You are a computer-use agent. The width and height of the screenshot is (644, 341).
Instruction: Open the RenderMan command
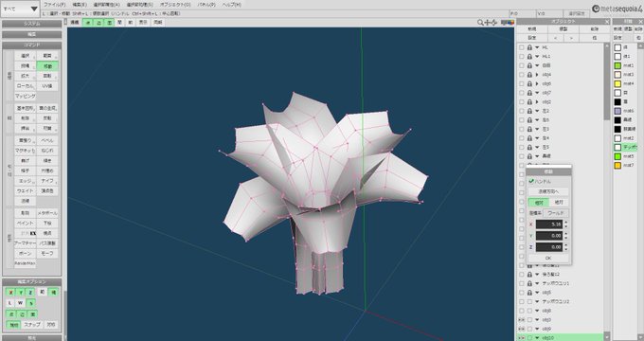click(x=25, y=263)
